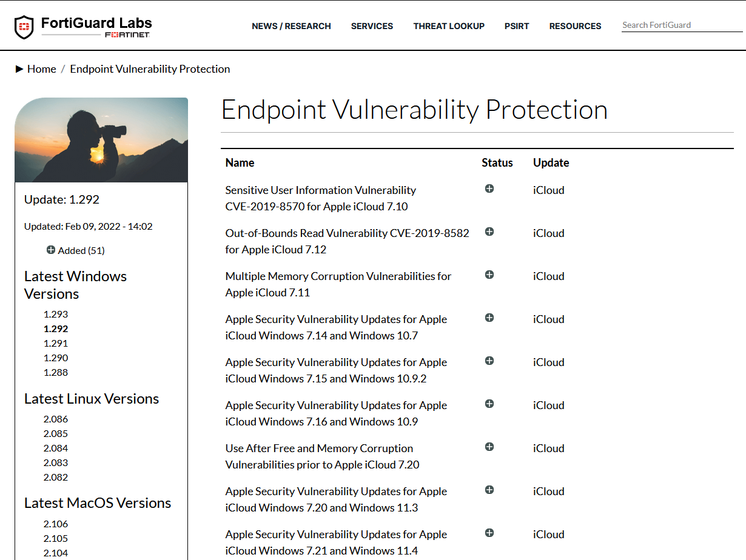746x560 pixels.
Task: Click the breadcrumb arrow before Home
Action: 20,68
